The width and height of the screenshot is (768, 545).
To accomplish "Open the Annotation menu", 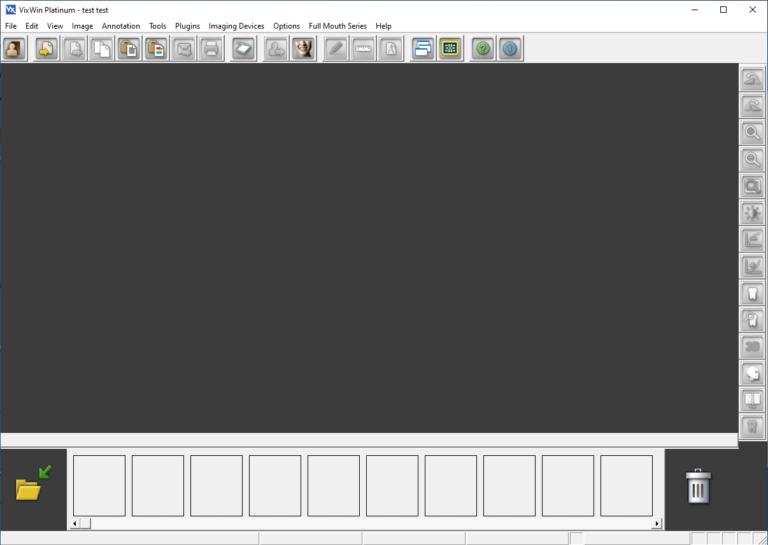I will coord(121,26).
